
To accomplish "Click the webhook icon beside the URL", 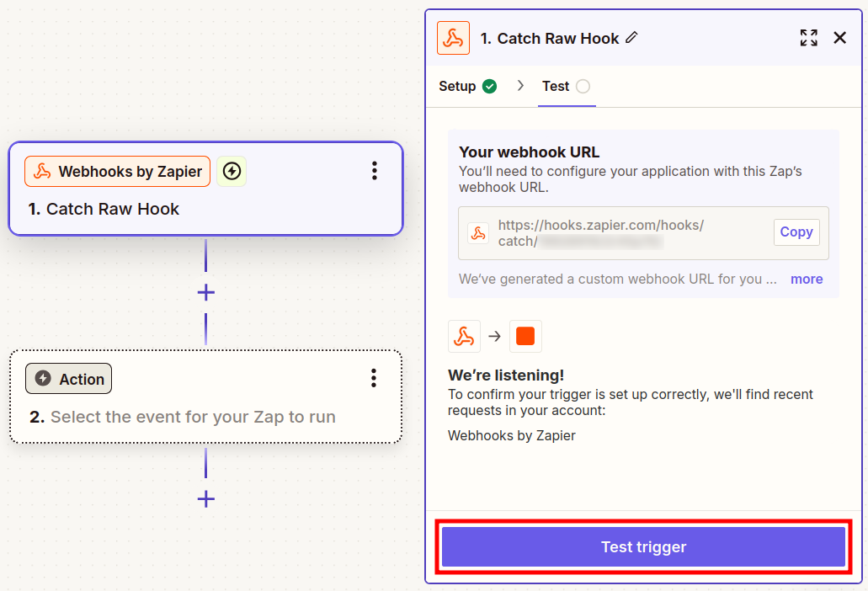I will click(478, 233).
